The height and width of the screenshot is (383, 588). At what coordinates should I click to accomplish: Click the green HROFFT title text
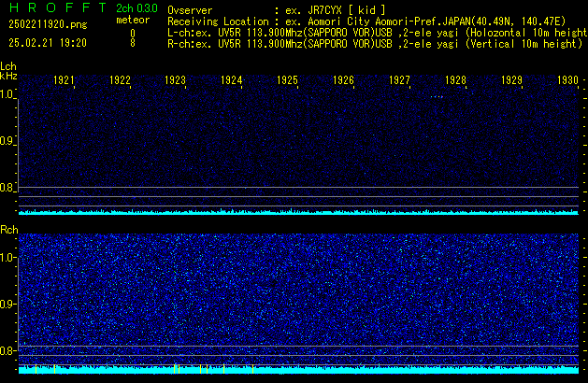(58, 7)
